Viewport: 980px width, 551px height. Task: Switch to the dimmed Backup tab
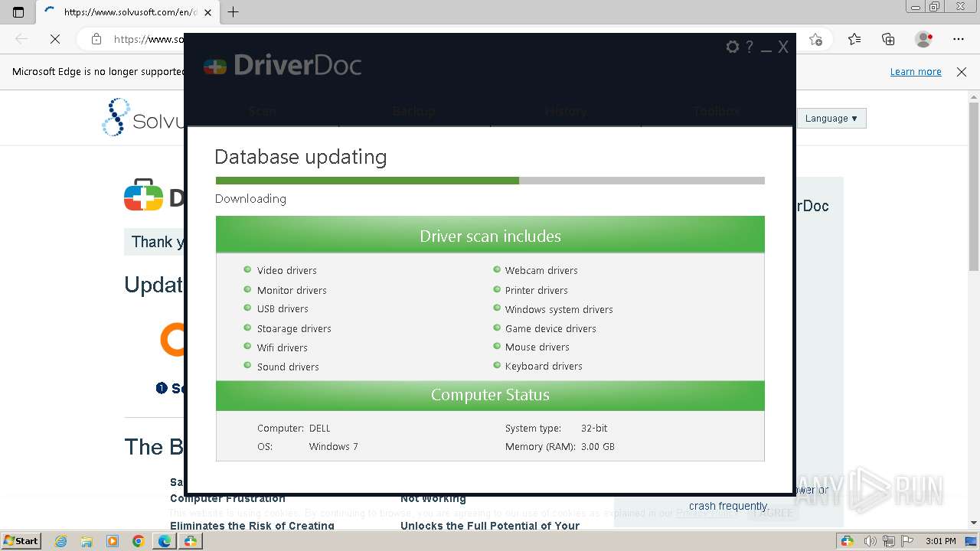click(414, 111)
